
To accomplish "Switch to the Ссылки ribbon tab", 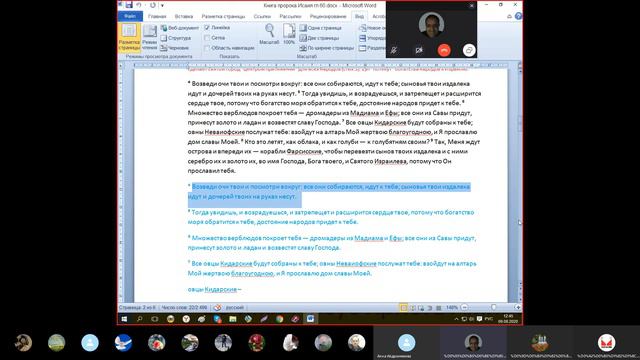I will tap(262, 16).
